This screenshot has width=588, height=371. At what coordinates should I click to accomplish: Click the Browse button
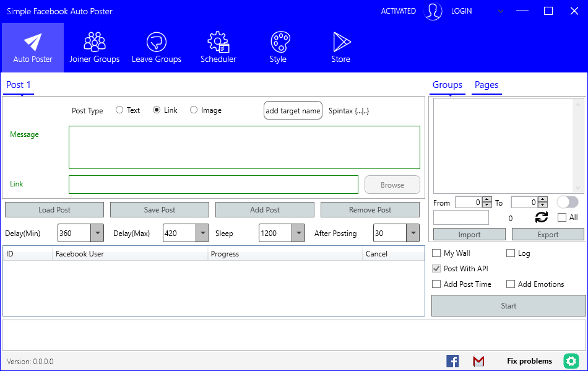tap(392, 185)
